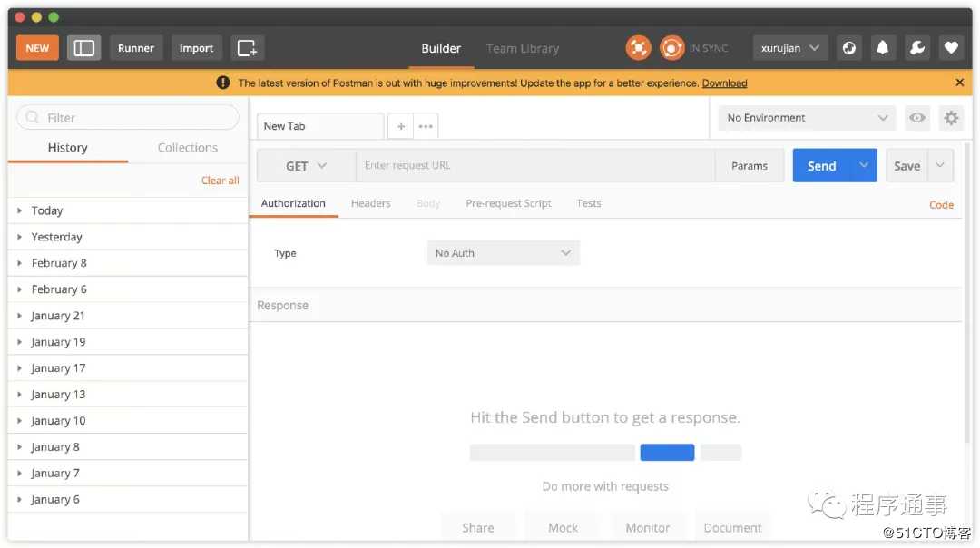
Task: Click the Download link in banner
Action: click(x=724, y=83)
